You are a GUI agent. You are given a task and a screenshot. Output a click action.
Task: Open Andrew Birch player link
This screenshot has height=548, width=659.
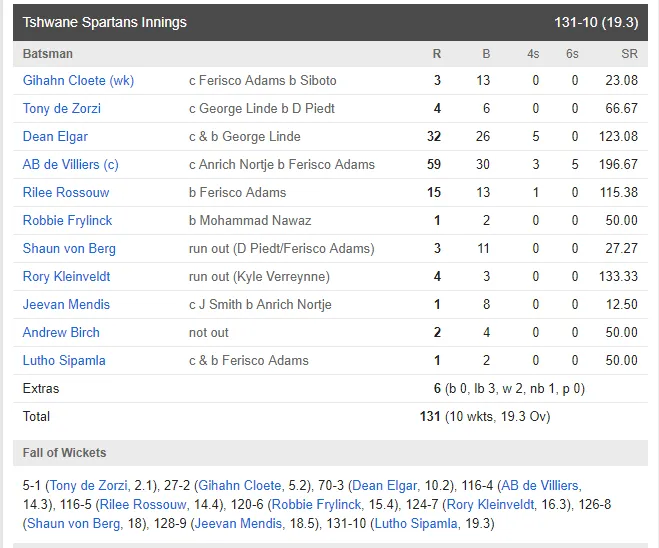61,332
